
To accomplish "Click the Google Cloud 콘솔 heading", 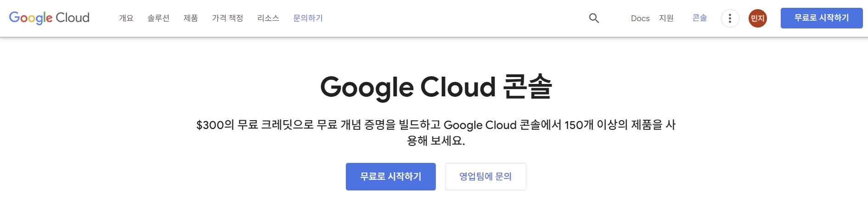I will coord(436,87).
